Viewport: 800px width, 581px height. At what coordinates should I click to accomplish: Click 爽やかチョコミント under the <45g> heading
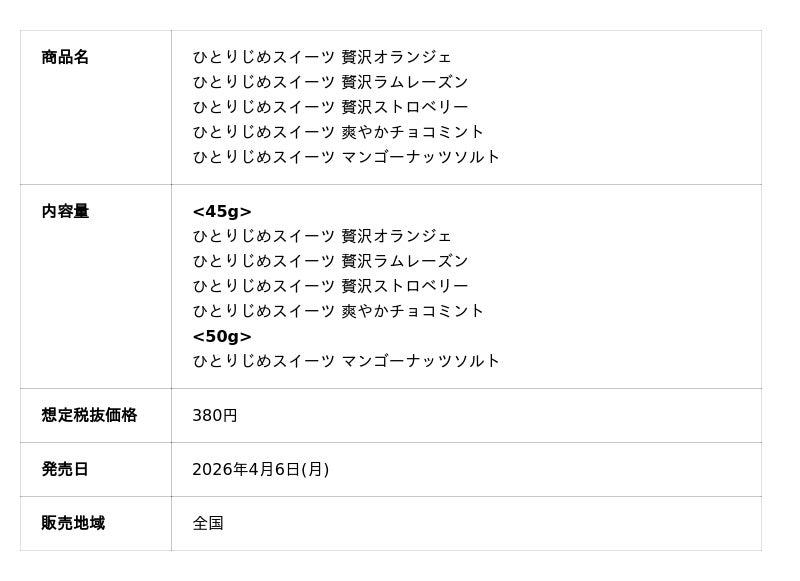tap(412, 311)
